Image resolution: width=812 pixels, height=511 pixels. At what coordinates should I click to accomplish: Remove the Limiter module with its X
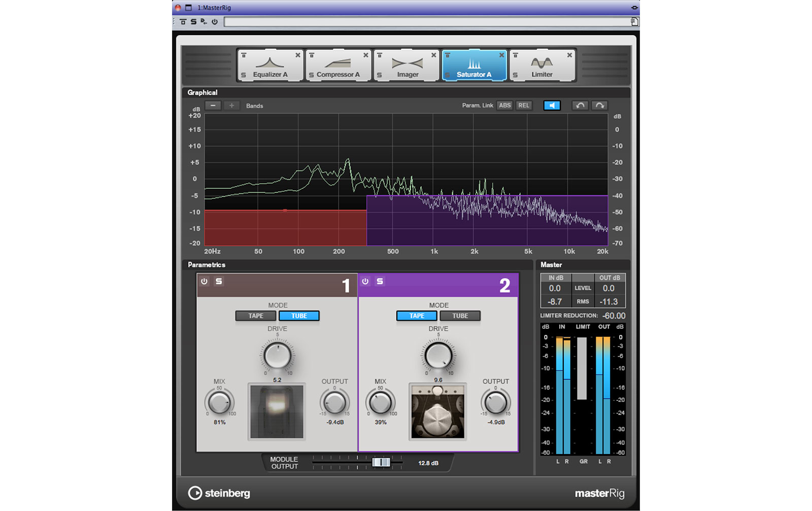(x=569, y=55)
